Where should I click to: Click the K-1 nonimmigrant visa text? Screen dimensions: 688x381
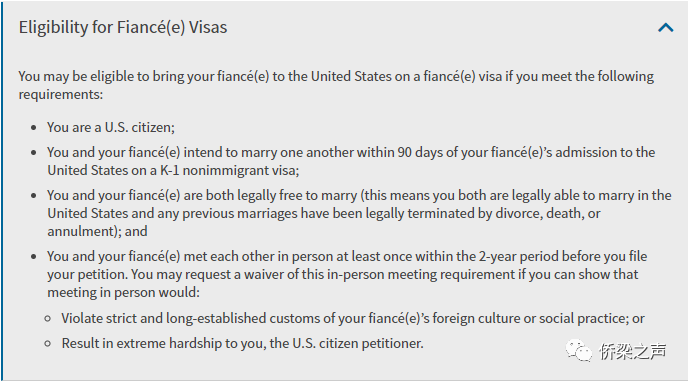point(229,170)
